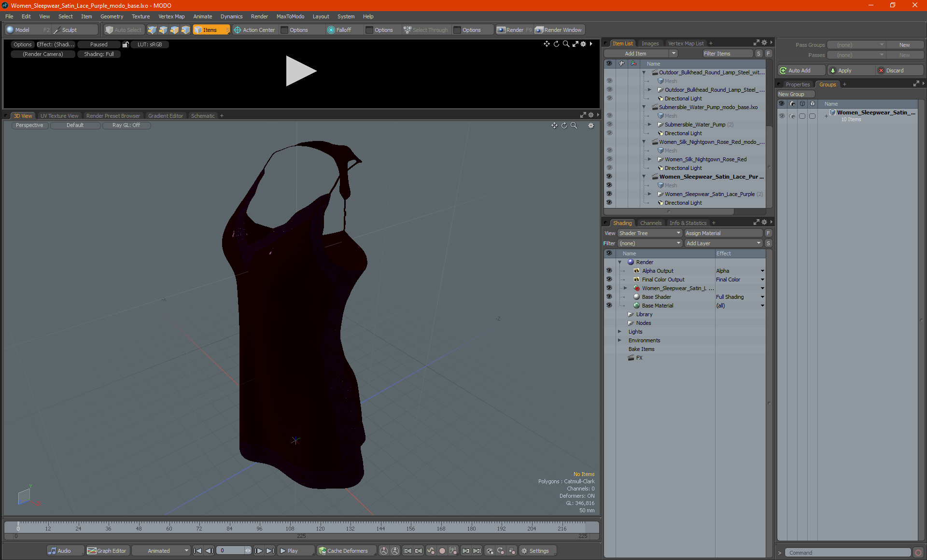Open the Action Center menu
The image size is (927, 560).
(254, 30)
